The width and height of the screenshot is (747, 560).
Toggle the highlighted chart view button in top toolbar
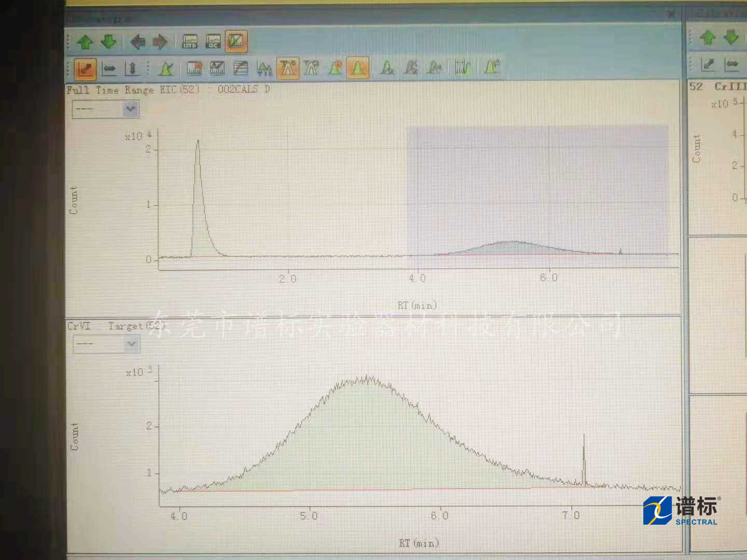point(236,41)
